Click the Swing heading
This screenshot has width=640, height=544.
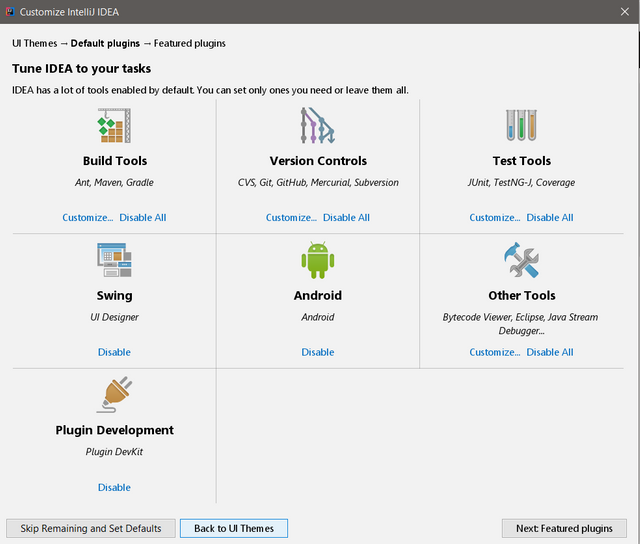[114, 295]
